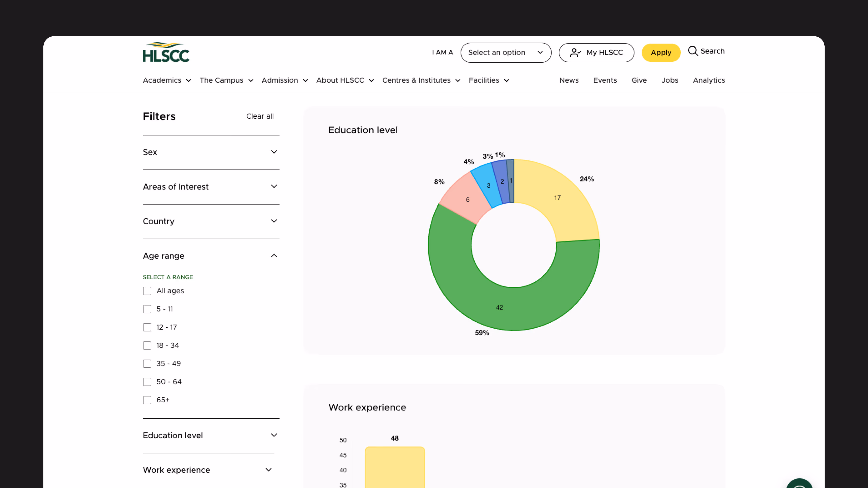Click the search magnifier icon

pos(692,51)
